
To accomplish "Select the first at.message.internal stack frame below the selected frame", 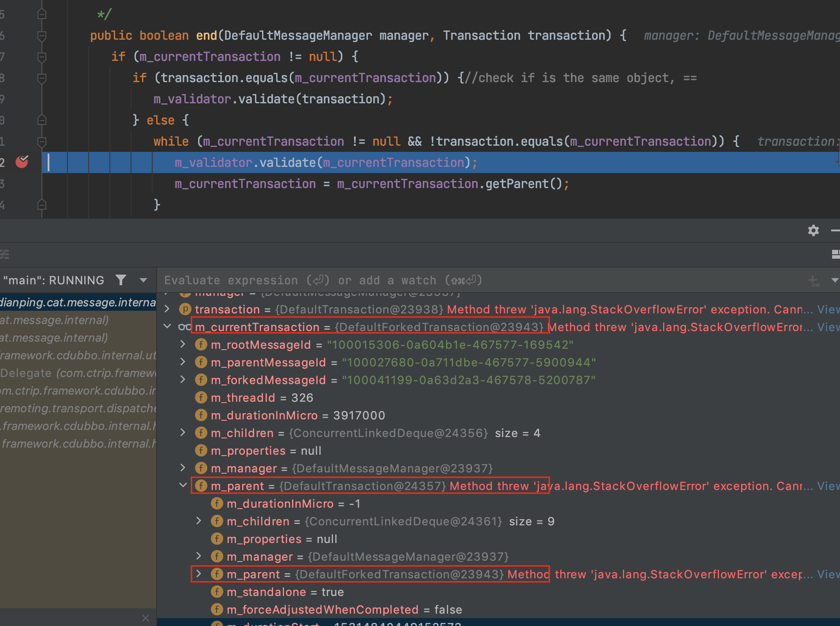I will point(78,320).
